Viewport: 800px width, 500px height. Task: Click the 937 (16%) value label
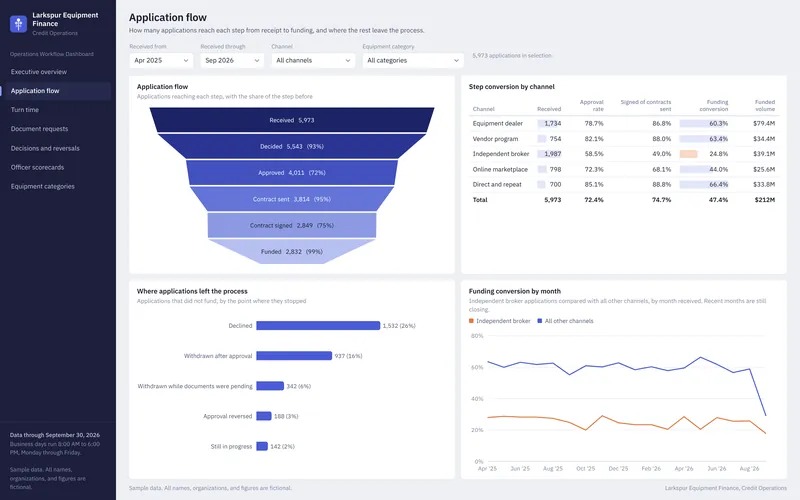348,356
